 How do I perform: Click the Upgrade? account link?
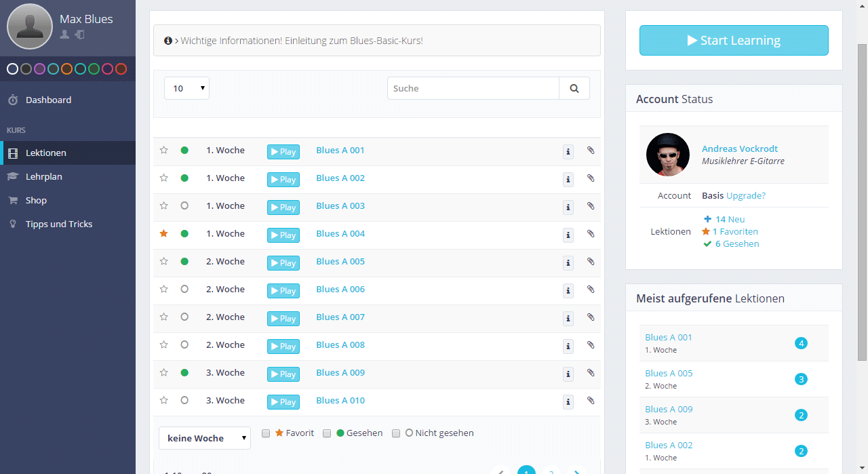[746, 195]
